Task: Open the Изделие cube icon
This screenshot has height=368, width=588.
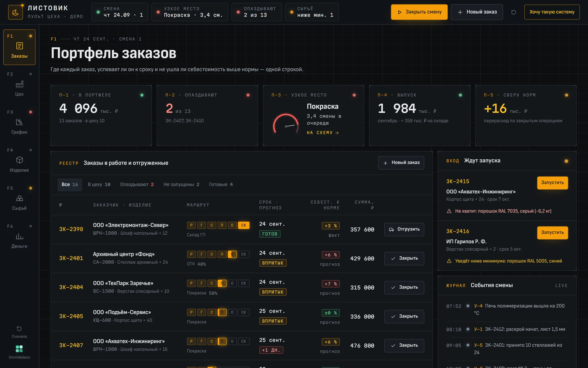Action: (x=20, y=160)
